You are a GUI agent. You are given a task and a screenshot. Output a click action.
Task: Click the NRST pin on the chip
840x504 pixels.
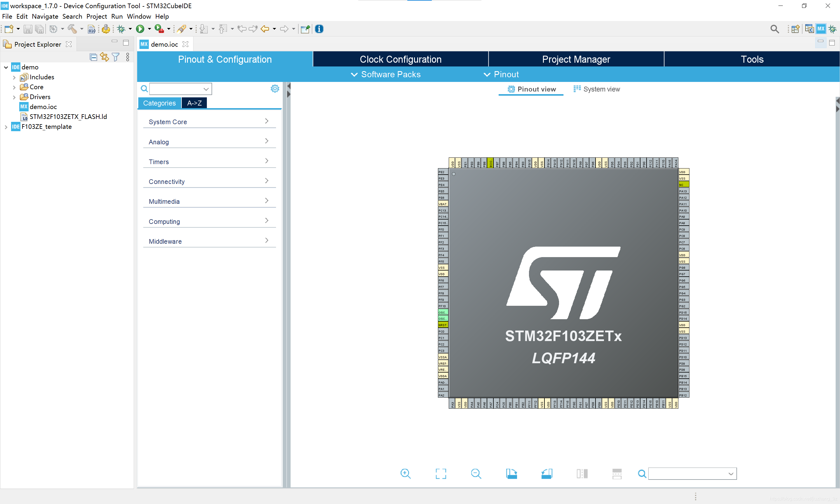pos(443,325)
